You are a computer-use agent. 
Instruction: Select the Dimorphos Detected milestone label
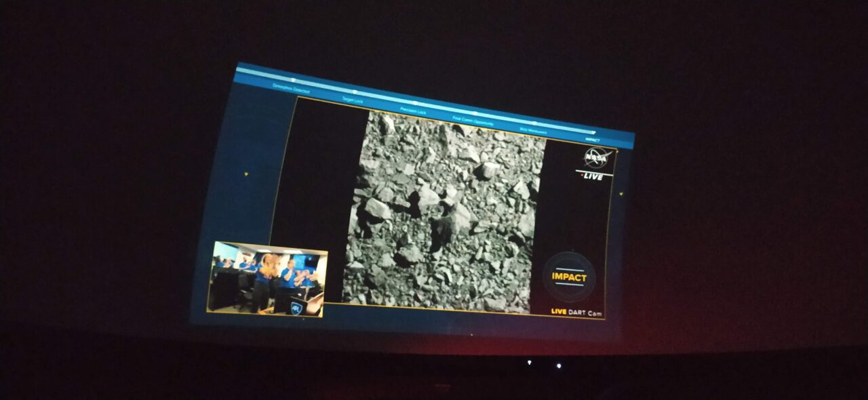point(291,89)
